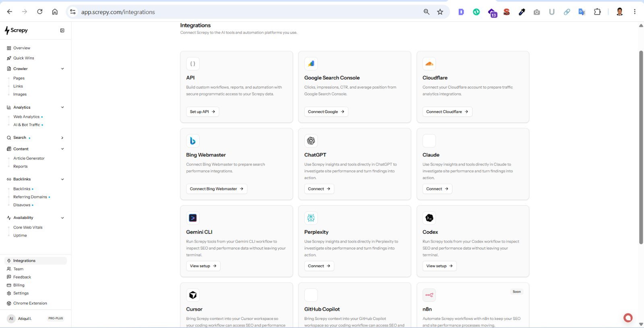Click the n8n workflow icon

point(429,295)
